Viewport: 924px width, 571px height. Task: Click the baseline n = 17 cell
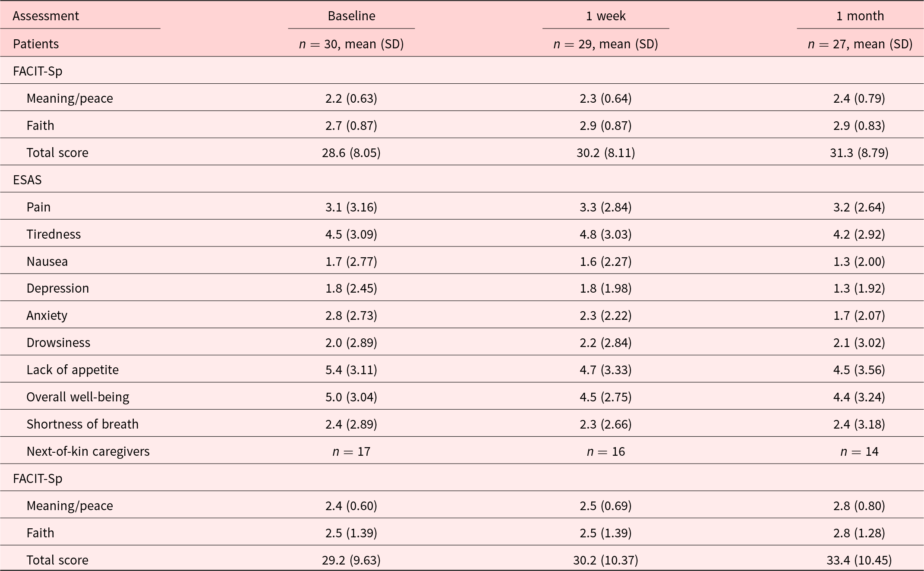coord(351,451)
